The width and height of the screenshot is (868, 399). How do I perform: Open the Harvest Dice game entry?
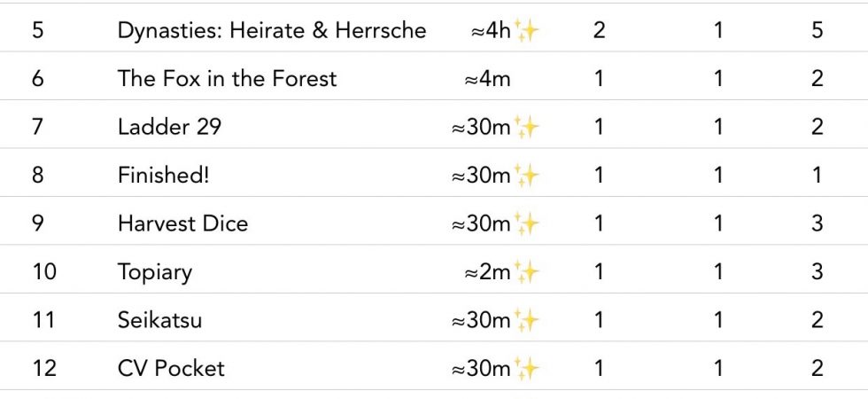[182, 223]
